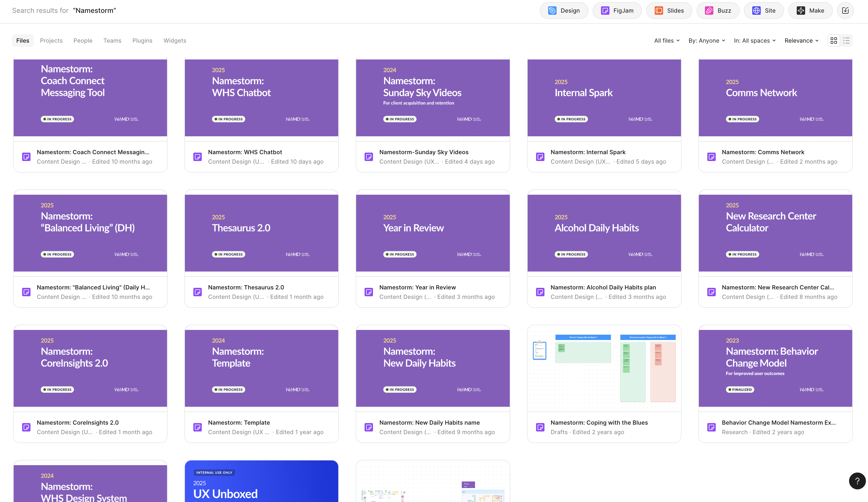
Task: Create a new Design file
Action: 563,11
